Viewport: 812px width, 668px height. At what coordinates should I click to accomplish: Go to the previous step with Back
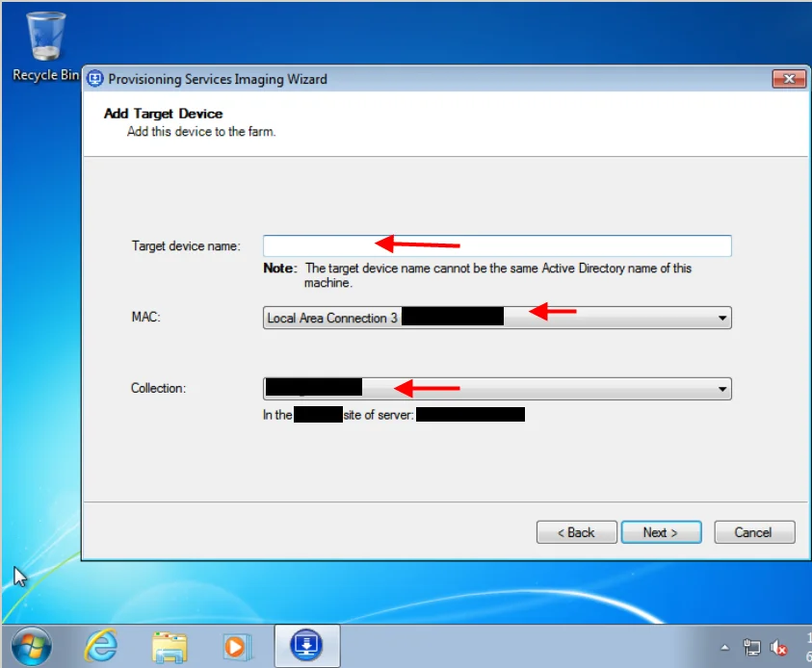[x=576, y=532]
